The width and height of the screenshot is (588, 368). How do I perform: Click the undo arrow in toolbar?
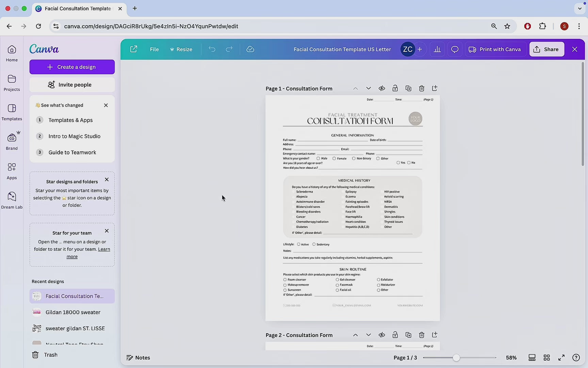(x=212, y=49)
